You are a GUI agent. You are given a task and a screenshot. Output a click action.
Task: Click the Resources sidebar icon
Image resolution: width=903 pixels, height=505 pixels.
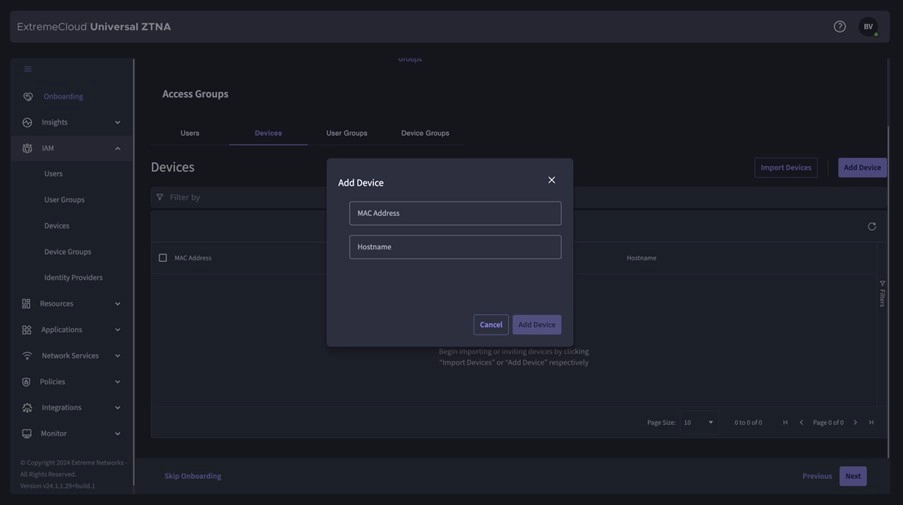pyautogui.click(x=26, y=303)
